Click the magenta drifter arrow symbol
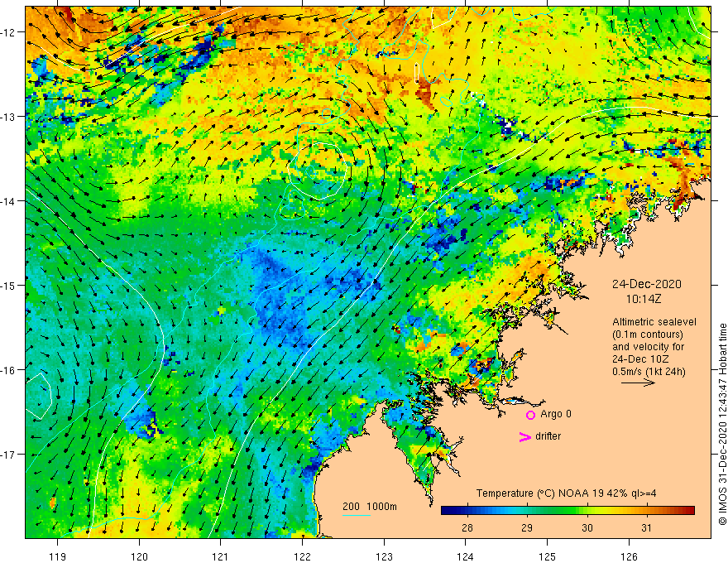The width and height of the screenshot is (728, 563). tap(525, 436)
